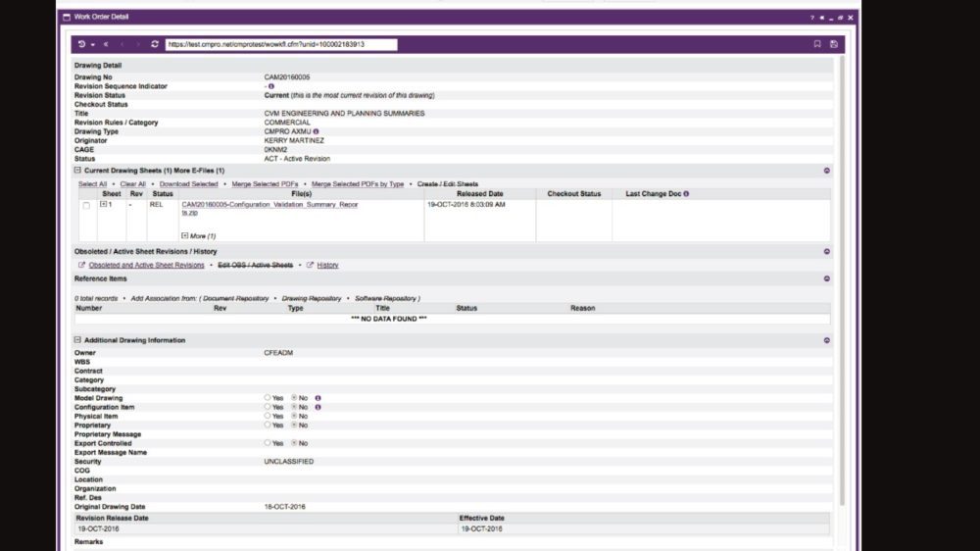Click the bookmark icon in the purple toolbar
The width and height of the screenshot is (980, 551).
[817, 44]
